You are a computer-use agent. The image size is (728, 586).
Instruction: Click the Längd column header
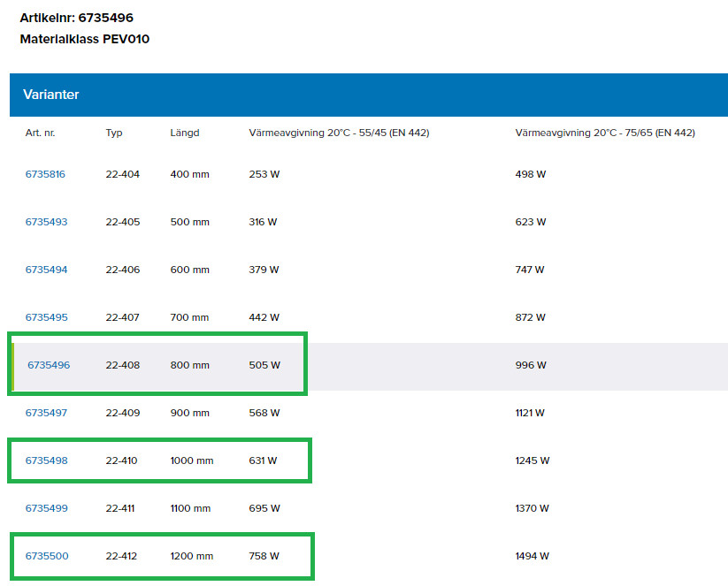click(x=185, y=133)
